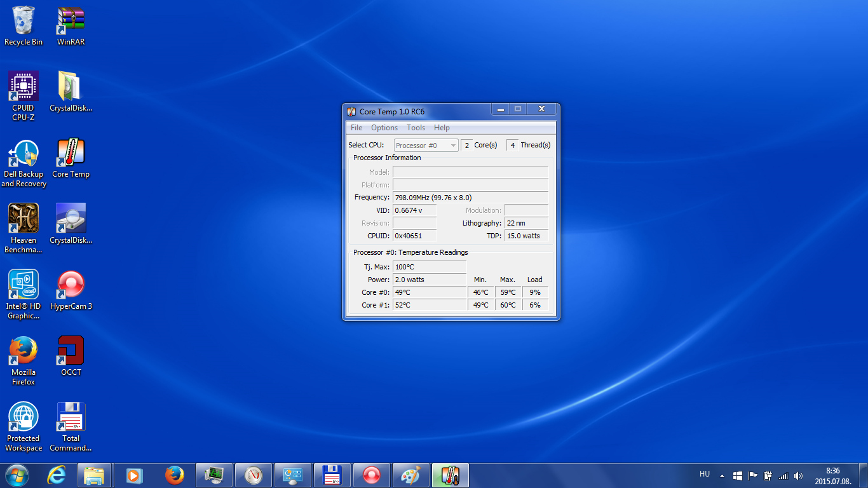868x488 pixels.
Task: Open the volume speaker icon in tray
Action: click(798, 476)
